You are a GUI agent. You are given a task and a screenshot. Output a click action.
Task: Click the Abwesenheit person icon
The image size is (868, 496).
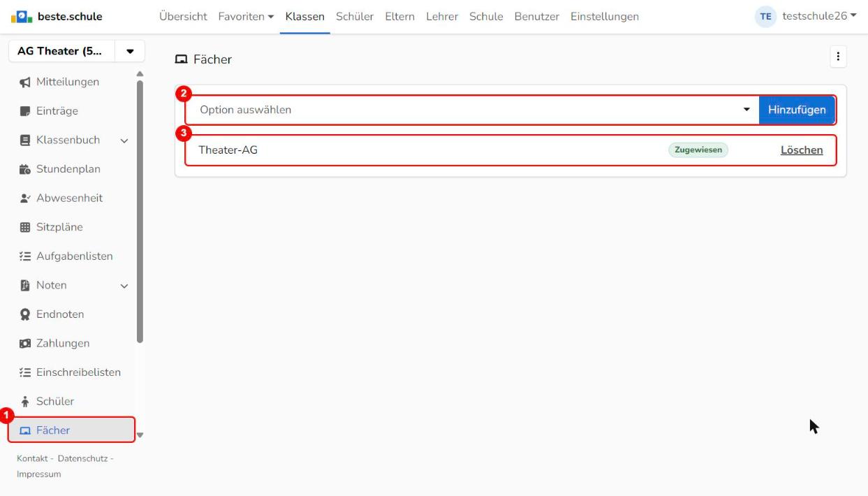pos(25,198)
